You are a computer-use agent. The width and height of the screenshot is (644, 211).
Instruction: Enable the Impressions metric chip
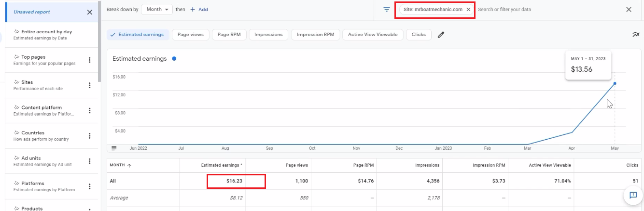tap(268, 35)
